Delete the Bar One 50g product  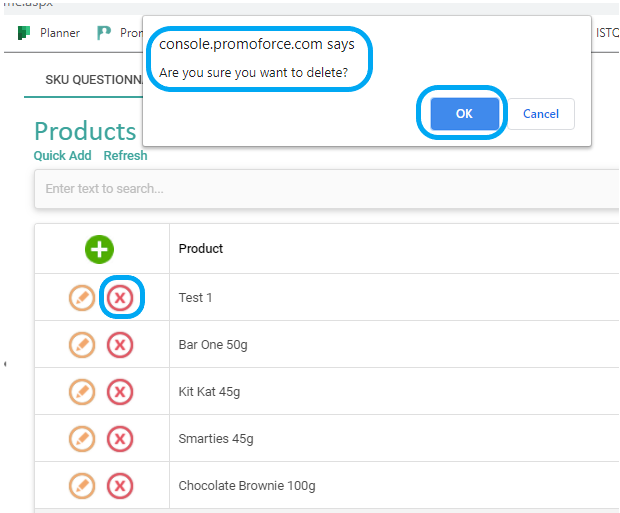tap(120, 345)
